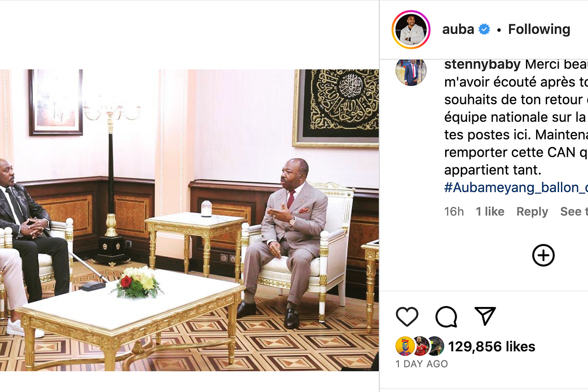Open the auba username link
Viewport: 588px width, 392px height.
458,29
